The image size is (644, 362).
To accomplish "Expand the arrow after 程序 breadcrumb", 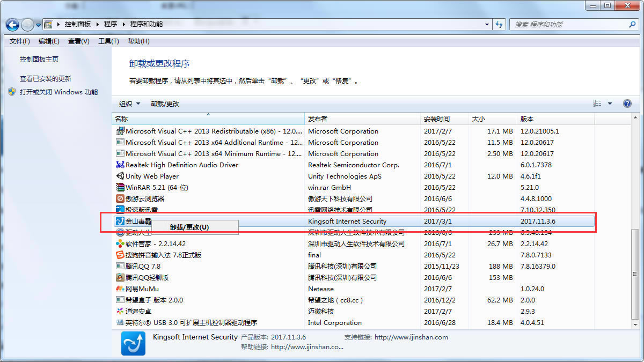I will pos(124,25).
